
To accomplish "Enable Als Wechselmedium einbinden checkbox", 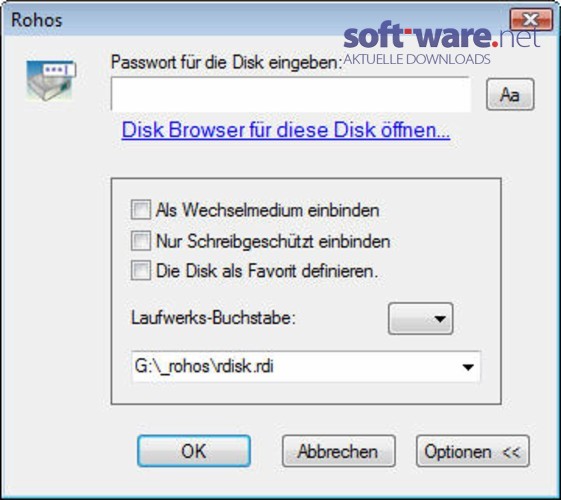I will (x=141, y=210).
